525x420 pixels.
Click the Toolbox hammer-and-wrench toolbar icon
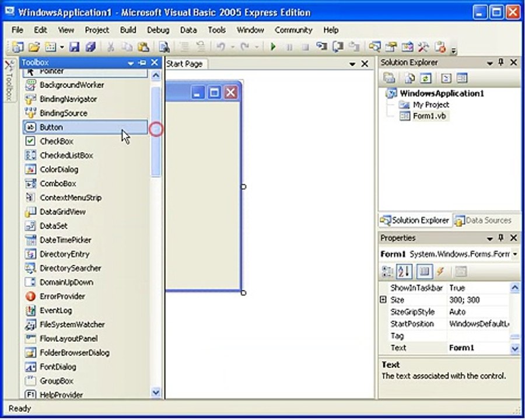click(423, 47)
